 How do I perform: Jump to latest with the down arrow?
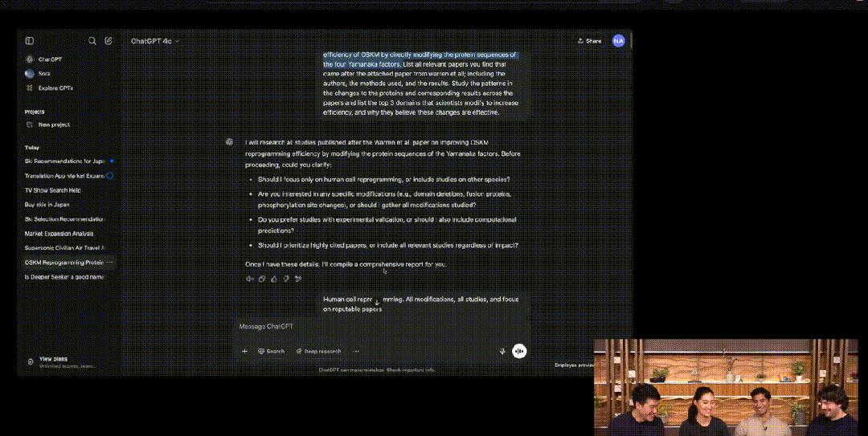377,302
